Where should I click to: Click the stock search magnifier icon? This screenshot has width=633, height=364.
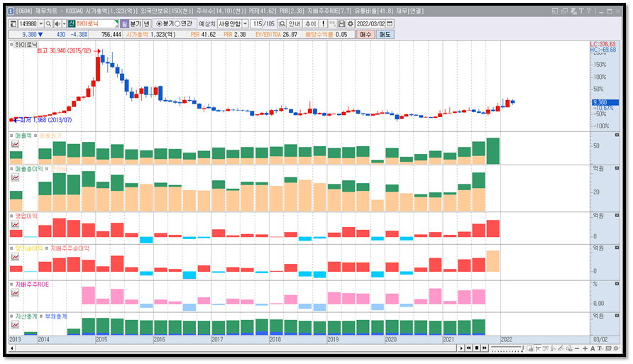click(x=48, y=24)
